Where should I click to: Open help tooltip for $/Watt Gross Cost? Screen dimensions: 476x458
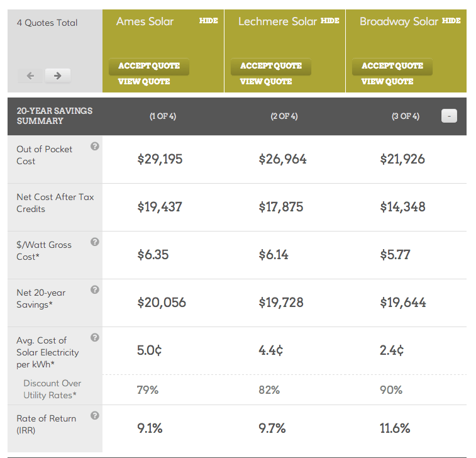click(x=95, y=242)
